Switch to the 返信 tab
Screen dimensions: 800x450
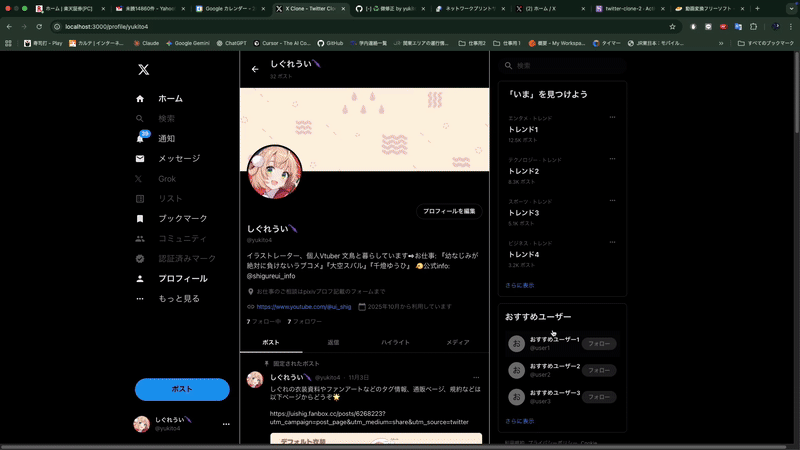click(x=333, y=342)
